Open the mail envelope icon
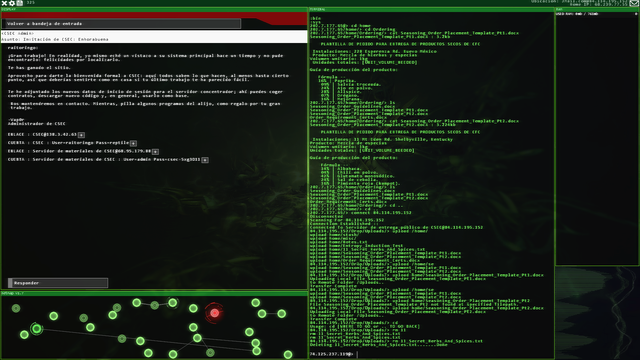The image size is (640, 360). [633, 3]
